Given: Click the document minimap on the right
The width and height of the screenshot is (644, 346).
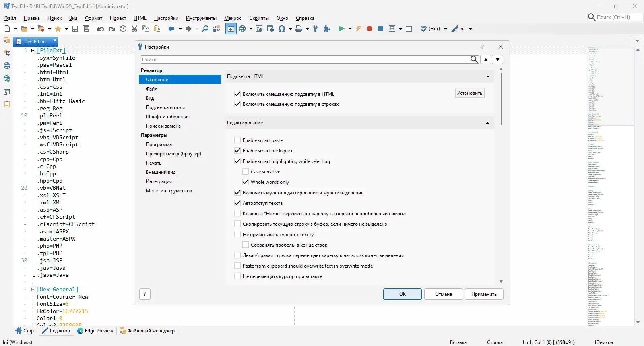Looking at the screenshot, I should pos(609,186).
